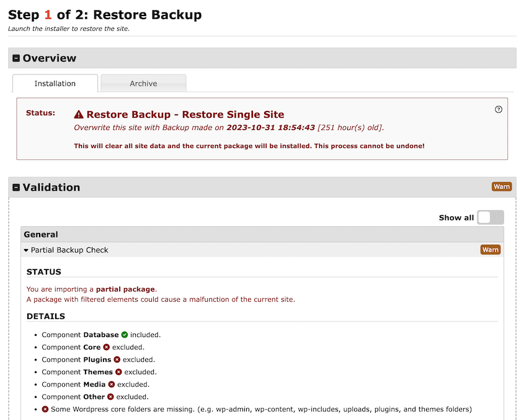524x420 pixels.
Task: Click the green check icon beside Database
Action: [x=125, y=335]
